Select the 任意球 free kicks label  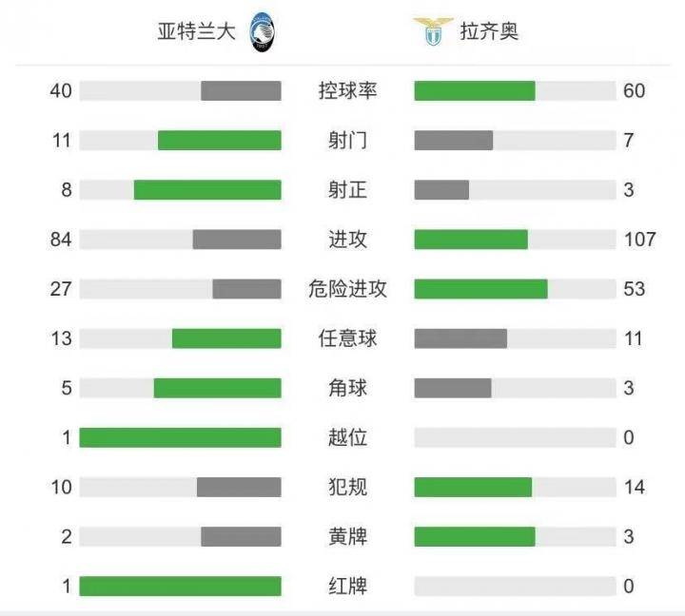pyautogui.click(x=348, y=338)
